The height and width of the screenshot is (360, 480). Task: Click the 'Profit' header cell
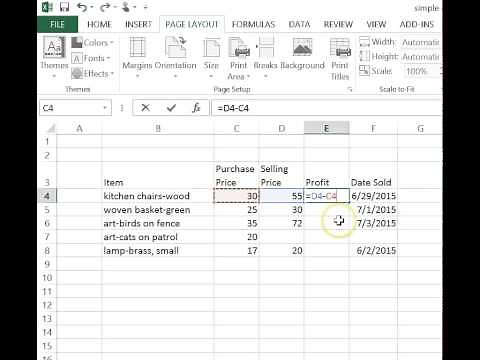327,175
